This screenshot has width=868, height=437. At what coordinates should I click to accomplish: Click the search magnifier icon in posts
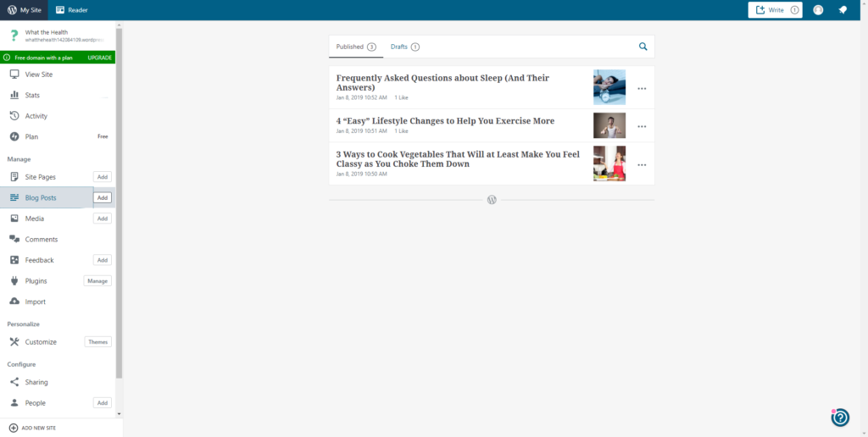pyautogui.click(x=643, y=47)
